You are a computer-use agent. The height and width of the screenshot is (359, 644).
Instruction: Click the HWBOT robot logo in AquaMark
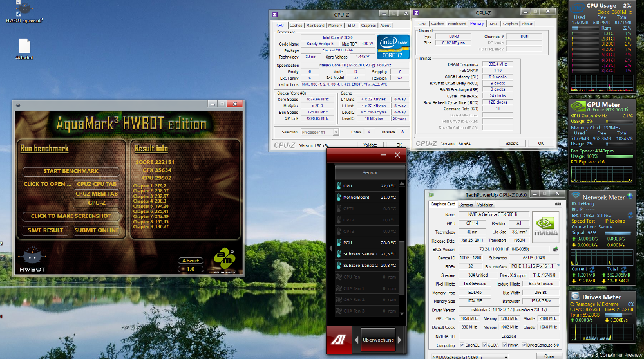[x=32, y=259]
